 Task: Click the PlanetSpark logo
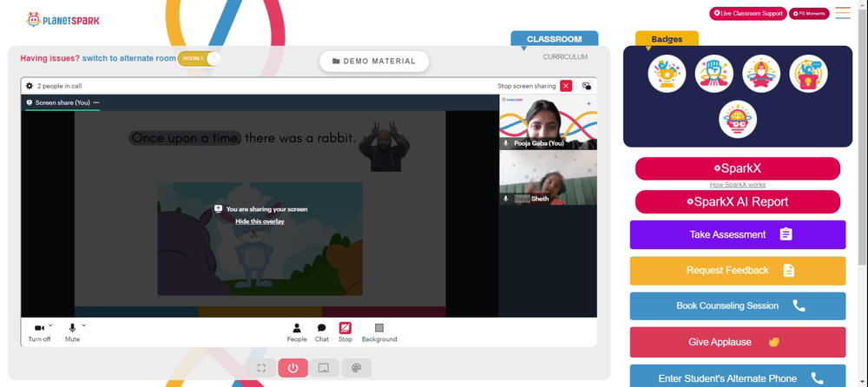pyautogui.click(x=62, y=20)
